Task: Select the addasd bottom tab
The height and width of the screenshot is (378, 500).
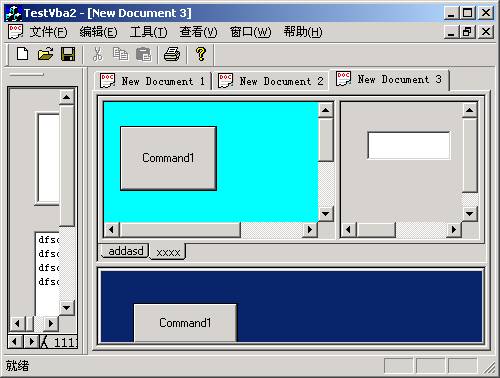Action: (x=125, y=251)
